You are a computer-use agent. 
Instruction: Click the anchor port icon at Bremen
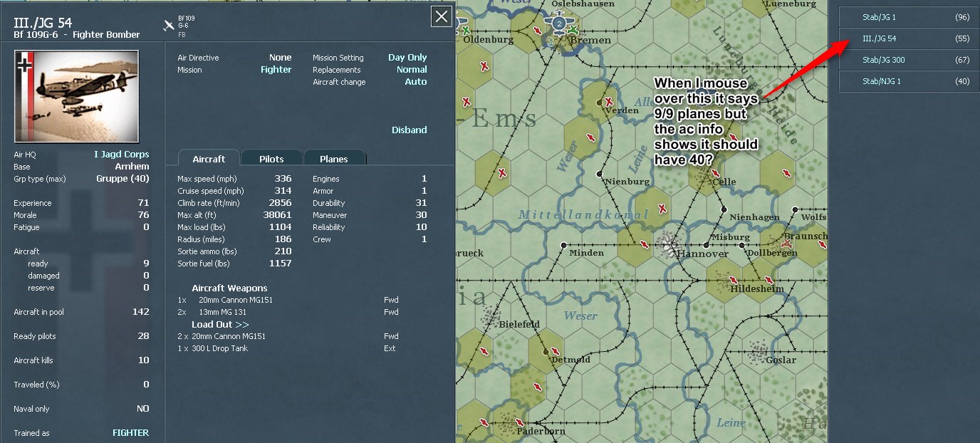tap(550, 41)
